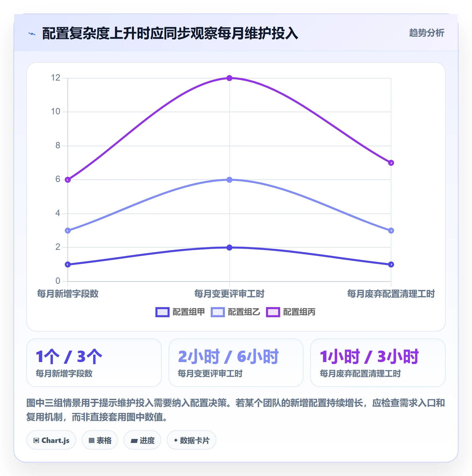Click the y-axis tick label 10
The height and width of the screenshot is (476, 472).
pos(56,112)
